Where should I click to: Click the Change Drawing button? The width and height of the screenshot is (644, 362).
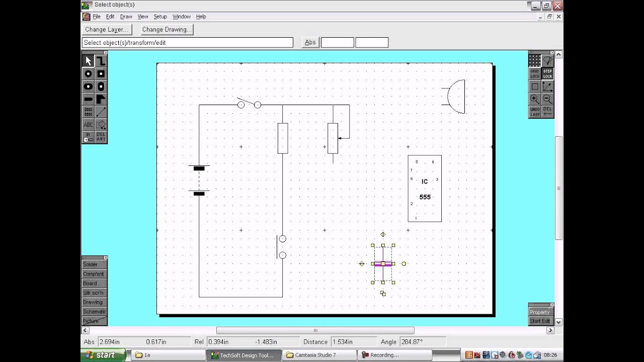(166, 30)
